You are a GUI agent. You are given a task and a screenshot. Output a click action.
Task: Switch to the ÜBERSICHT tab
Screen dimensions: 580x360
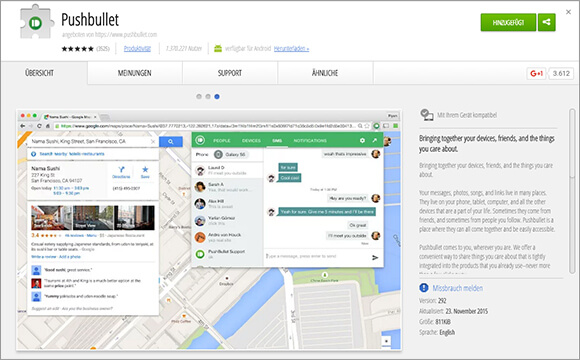(39, 73)
